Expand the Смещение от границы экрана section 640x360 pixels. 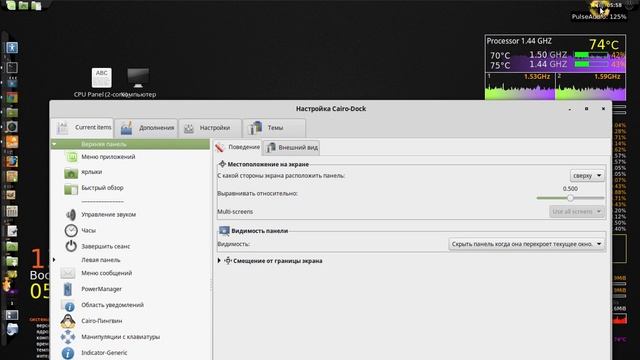219,260
